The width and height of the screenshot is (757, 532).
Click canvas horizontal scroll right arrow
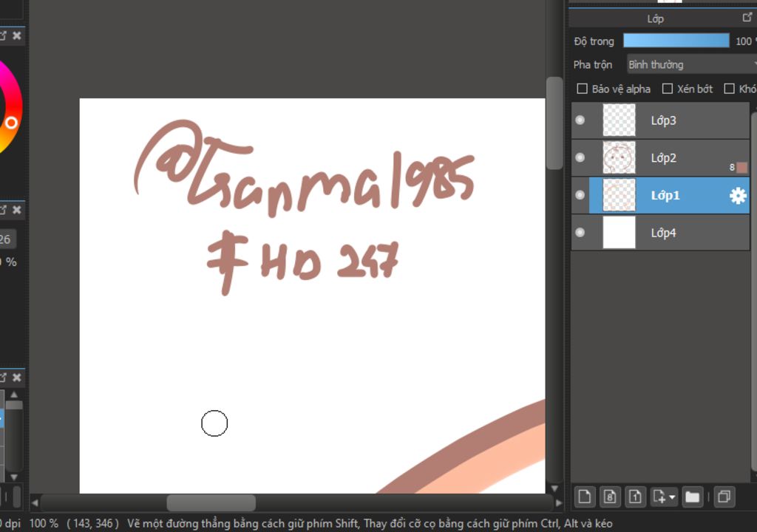coord(559,502)
